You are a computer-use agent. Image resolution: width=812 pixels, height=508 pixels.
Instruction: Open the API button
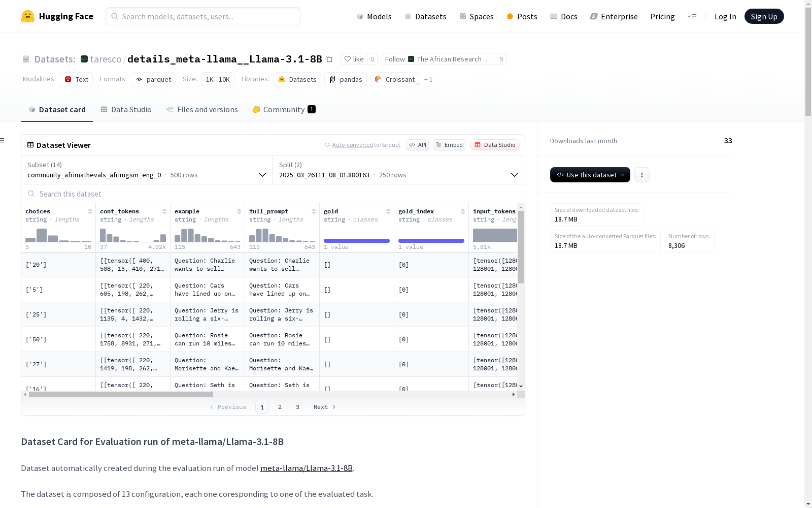pyautogui.click(x=418, y=145)
